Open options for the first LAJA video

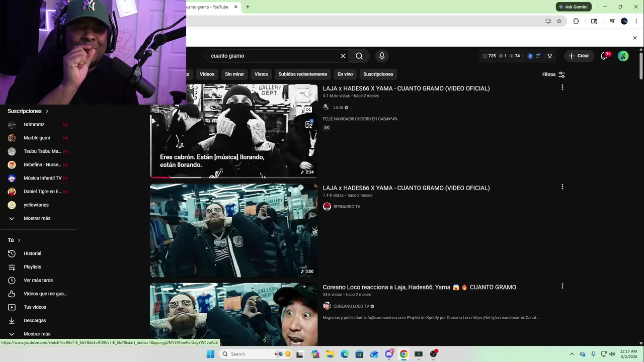pos(562,87)
